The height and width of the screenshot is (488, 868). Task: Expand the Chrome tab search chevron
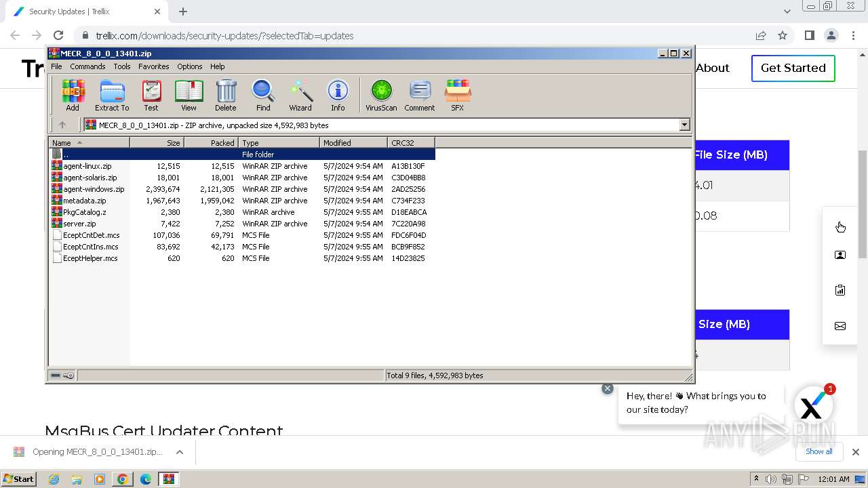click(x=787, y=12)
